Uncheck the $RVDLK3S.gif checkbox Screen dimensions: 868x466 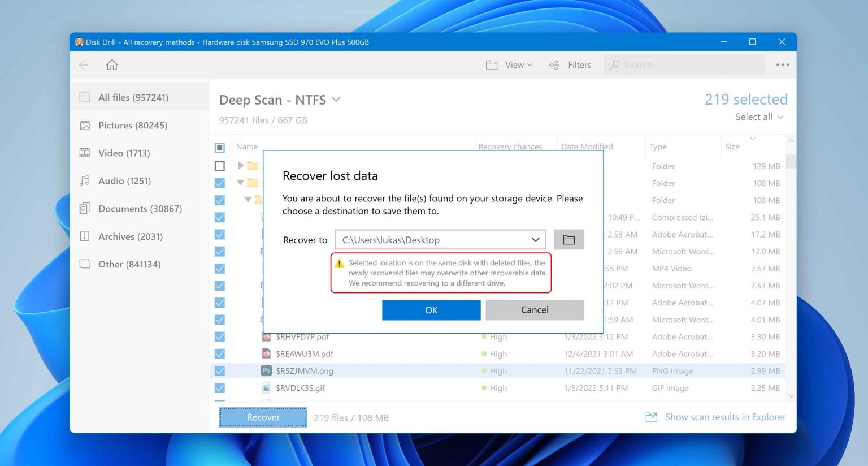coord(220,388)
